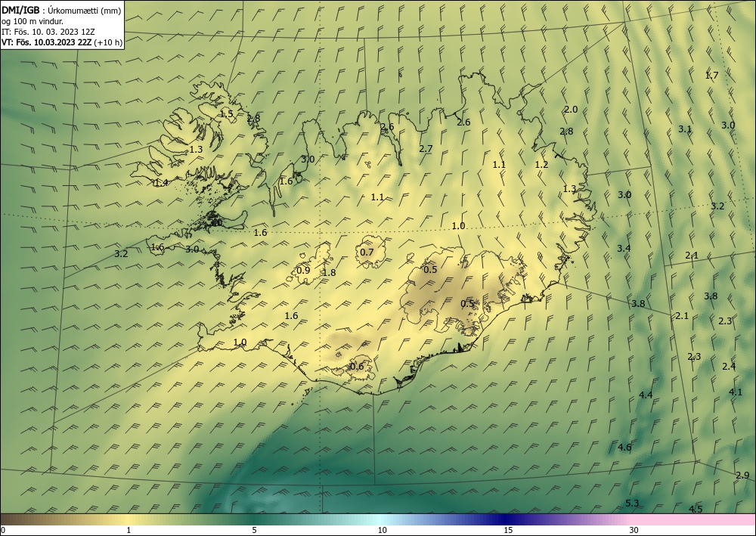Click the 15 label on the color scale
Image resolution: width=756 pixels, height=536 pixels.
pyautogui.click(x=508, y=530)
